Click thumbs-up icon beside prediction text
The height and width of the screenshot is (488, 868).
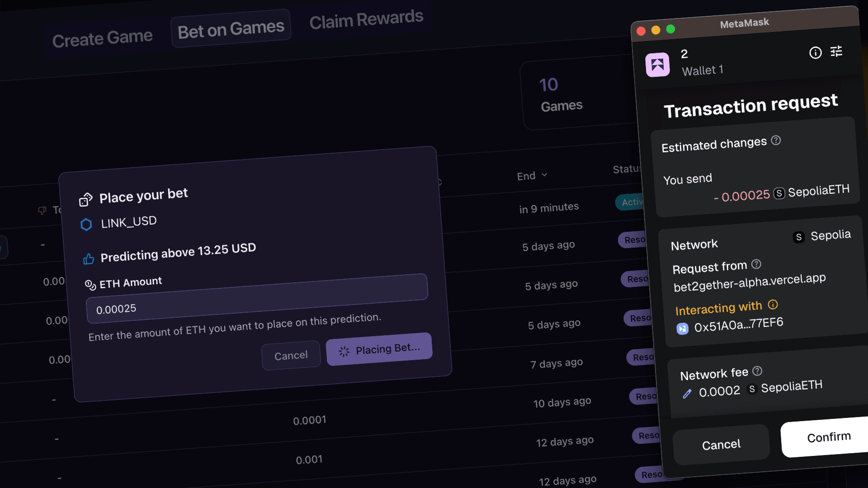click(x=89, y=259)
